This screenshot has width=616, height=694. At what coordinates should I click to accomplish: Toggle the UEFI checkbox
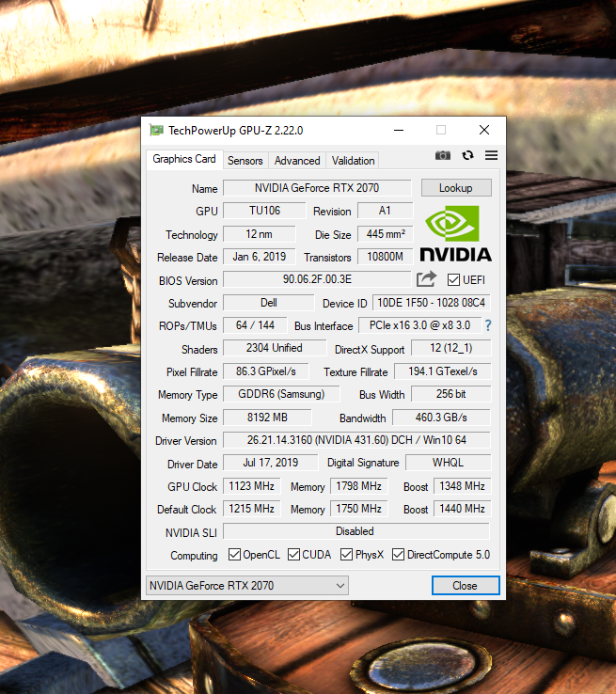pyautogui.click(x=454, y=280)
